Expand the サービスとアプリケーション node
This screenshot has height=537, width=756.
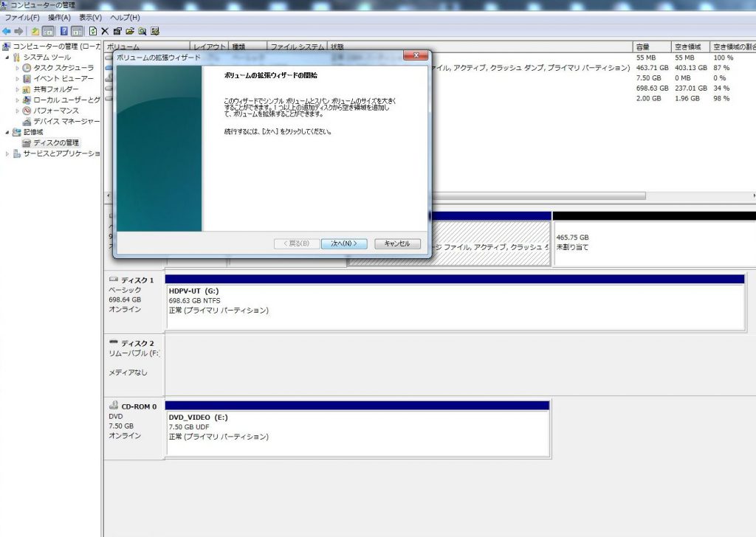click(x=7, y=153)
